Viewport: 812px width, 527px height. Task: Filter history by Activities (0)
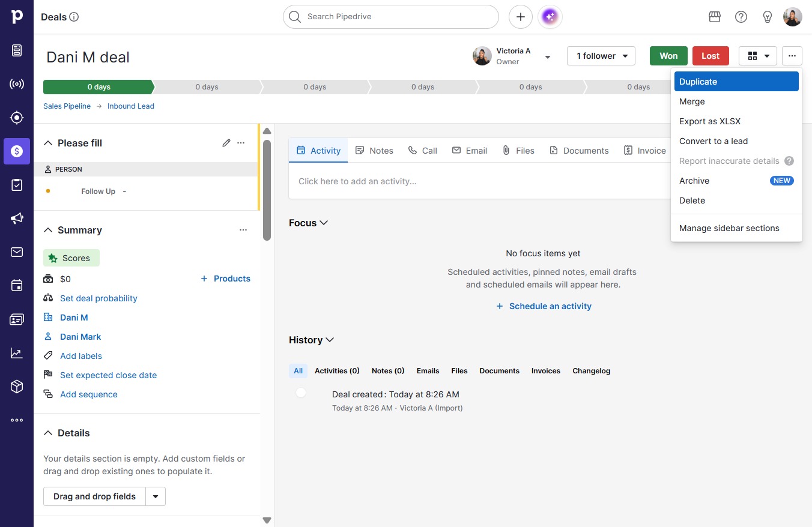point(337,371)
